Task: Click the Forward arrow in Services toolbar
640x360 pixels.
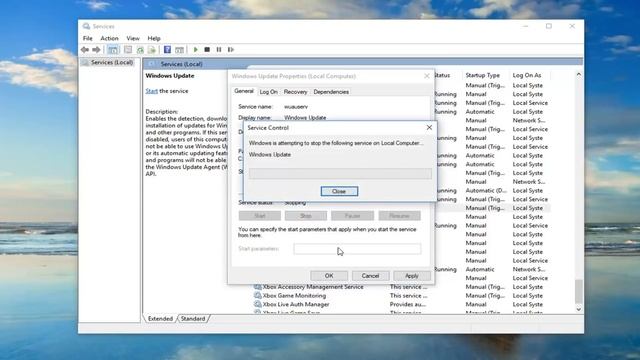Action: click(x=96, y=49)
